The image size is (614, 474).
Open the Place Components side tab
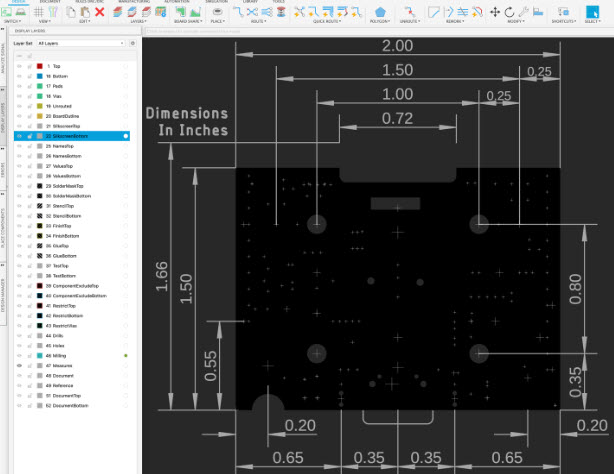(x=3, y=228)
